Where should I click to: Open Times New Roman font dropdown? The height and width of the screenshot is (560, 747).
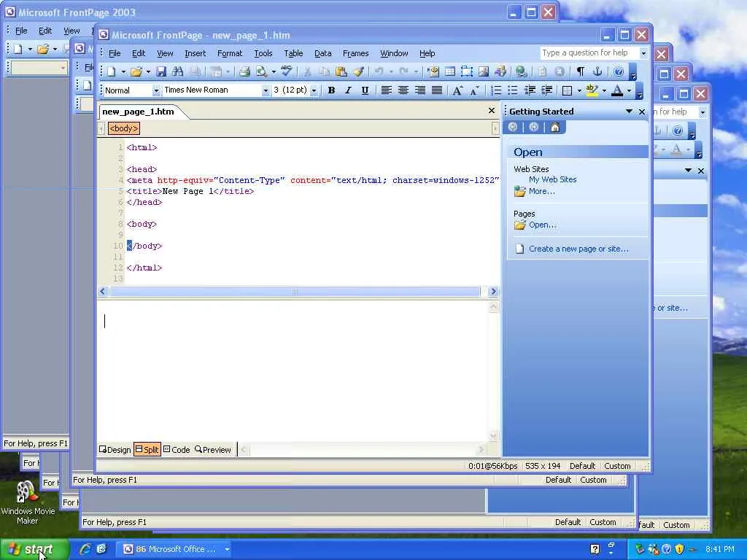(x=266, y=90)
